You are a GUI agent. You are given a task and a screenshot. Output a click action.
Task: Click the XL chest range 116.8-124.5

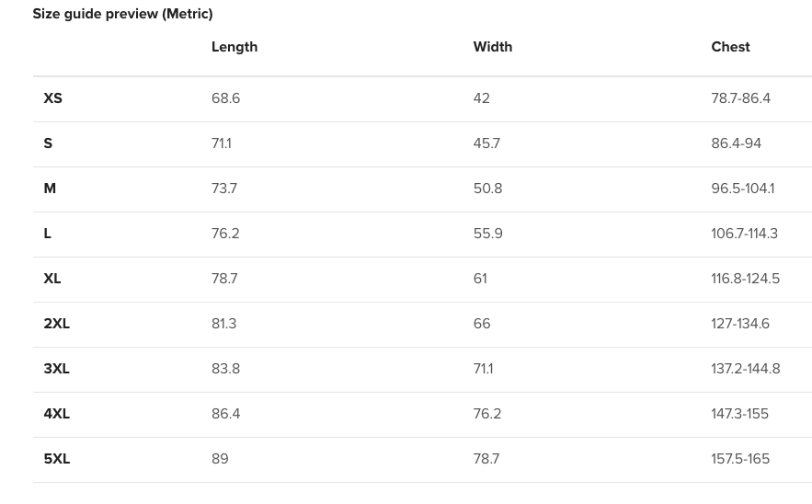(745, 279)
